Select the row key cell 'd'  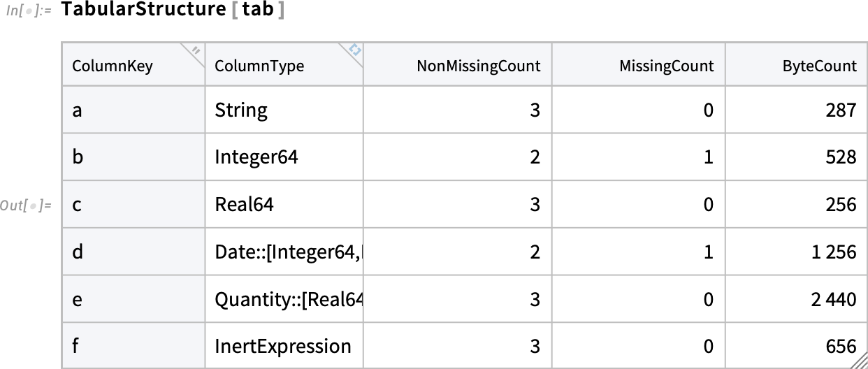tap(133, 252)
